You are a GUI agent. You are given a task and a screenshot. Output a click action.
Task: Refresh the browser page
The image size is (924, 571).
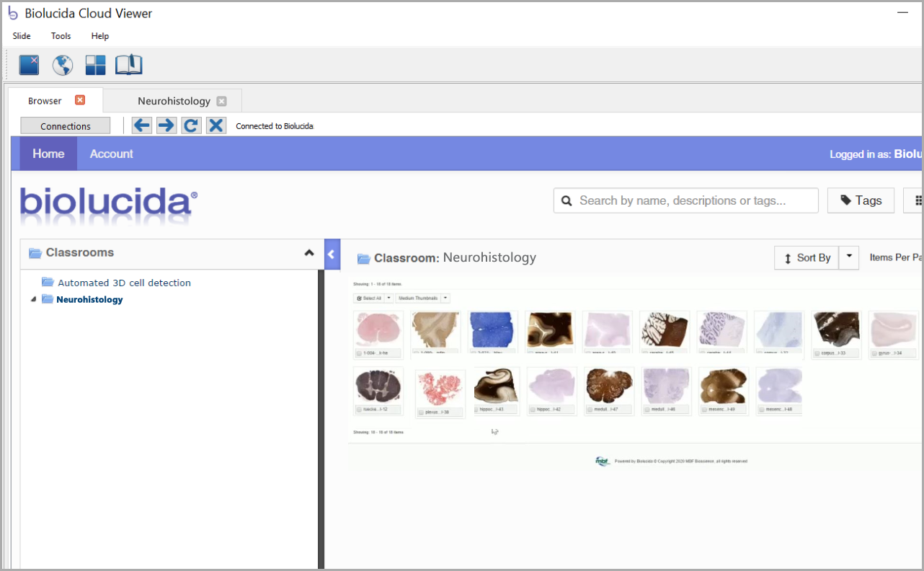coord(191,125)
